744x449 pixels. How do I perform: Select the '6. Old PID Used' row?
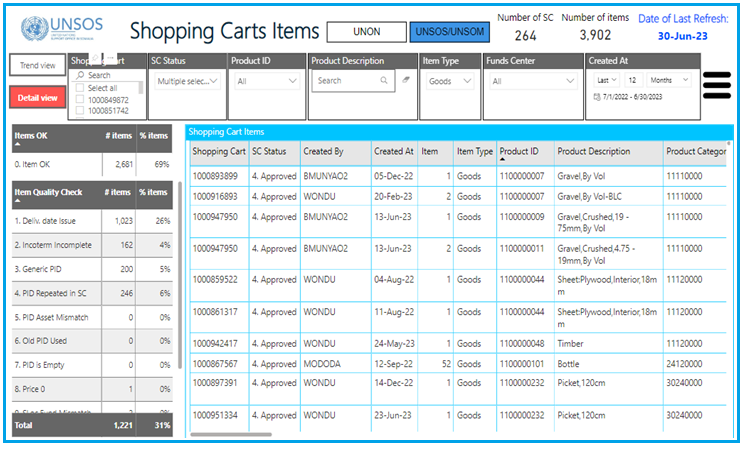click(x=92, y=341)
